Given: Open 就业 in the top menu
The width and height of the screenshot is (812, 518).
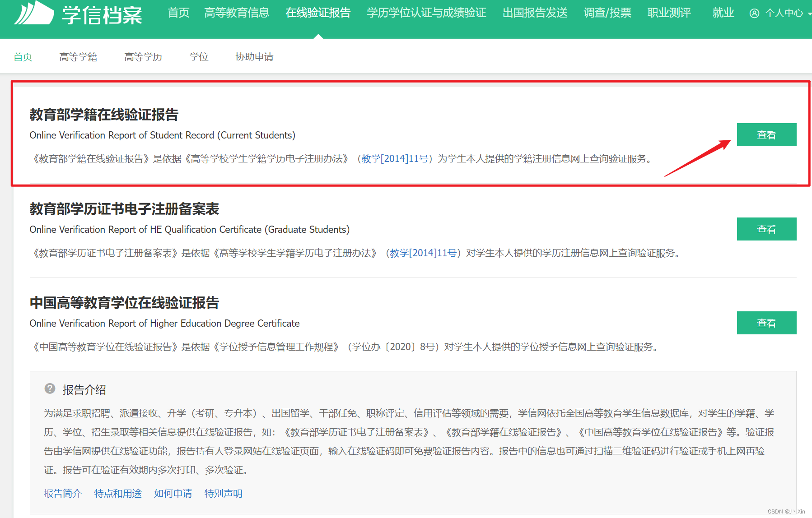Looking at the screenshot, I should pos(723,13).
